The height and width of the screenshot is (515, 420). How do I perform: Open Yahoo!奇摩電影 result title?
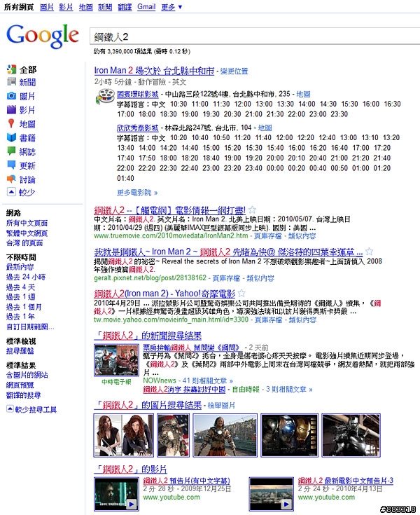[x=164, y=294]
